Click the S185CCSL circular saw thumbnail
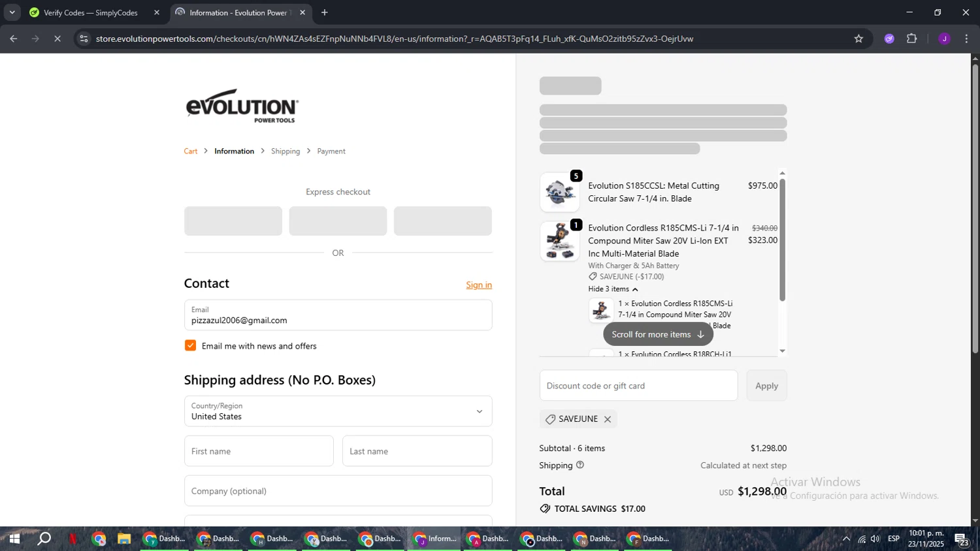Screen dimensions: 980x551 coord(560,192)
